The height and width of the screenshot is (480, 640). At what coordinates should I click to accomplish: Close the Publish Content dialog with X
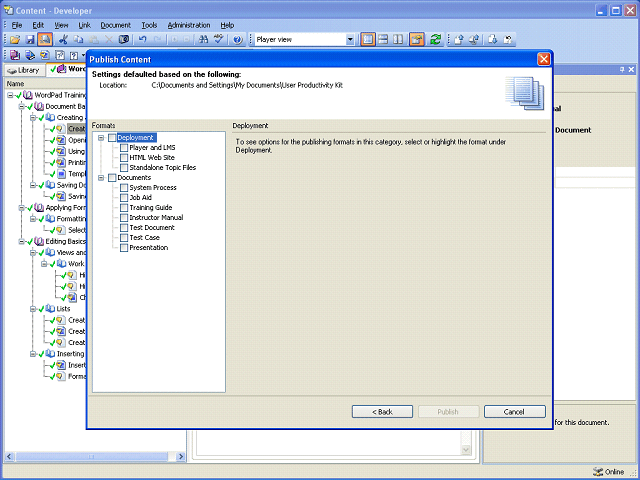544,59
